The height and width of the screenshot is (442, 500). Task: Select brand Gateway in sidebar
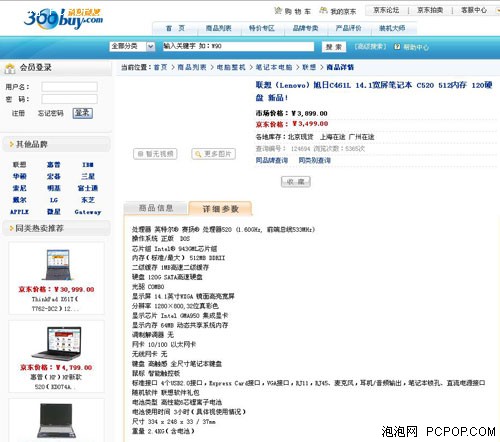[x=88, y=212]
